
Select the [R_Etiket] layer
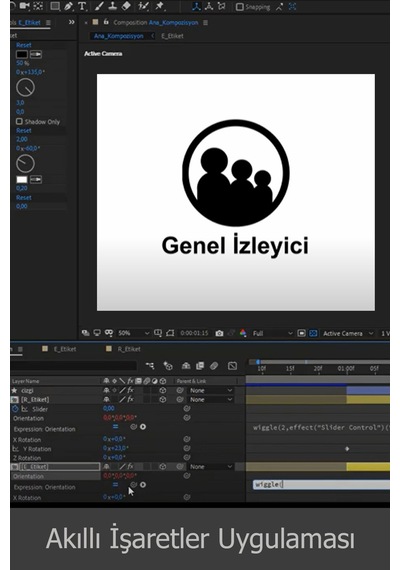click(35, 399)
